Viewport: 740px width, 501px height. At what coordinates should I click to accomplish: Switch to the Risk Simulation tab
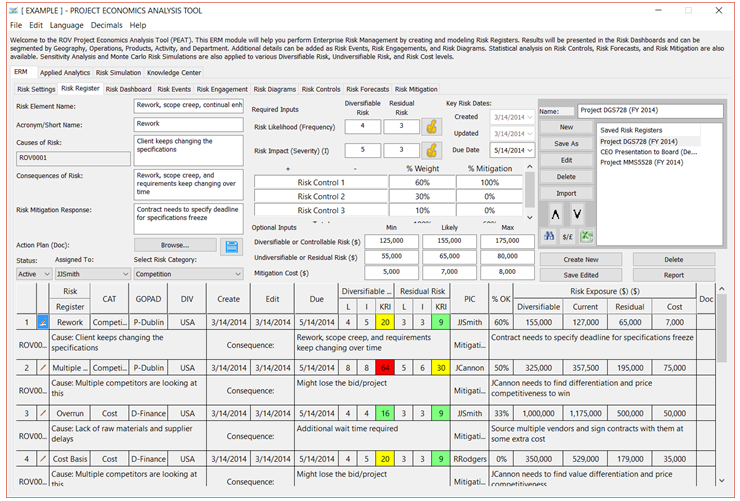(118, 73)
